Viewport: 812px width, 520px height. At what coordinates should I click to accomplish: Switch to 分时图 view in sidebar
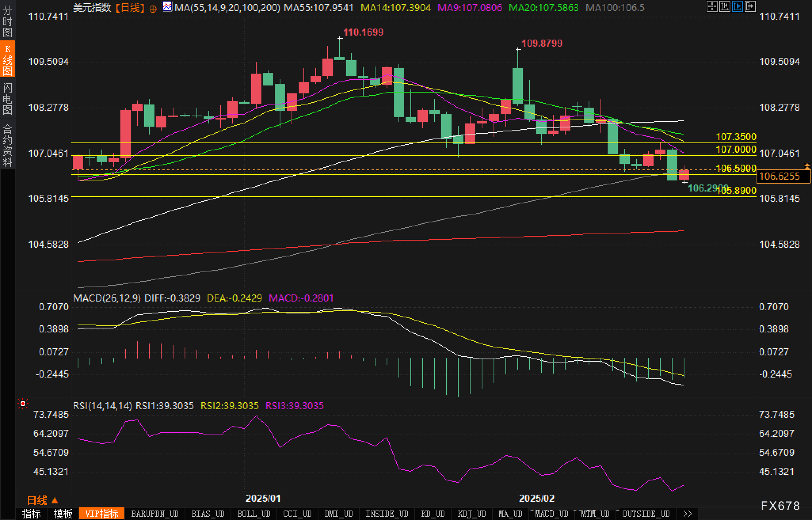click(x=8, y=21)
